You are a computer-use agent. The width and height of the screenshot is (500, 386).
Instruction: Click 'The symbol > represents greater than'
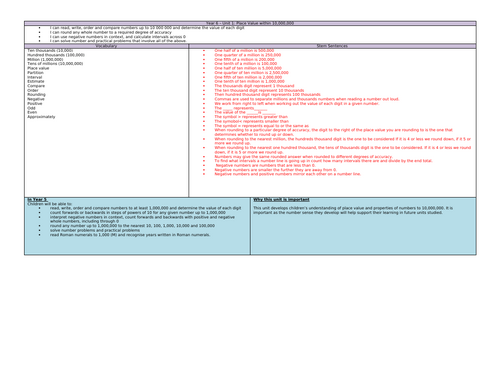251,117
